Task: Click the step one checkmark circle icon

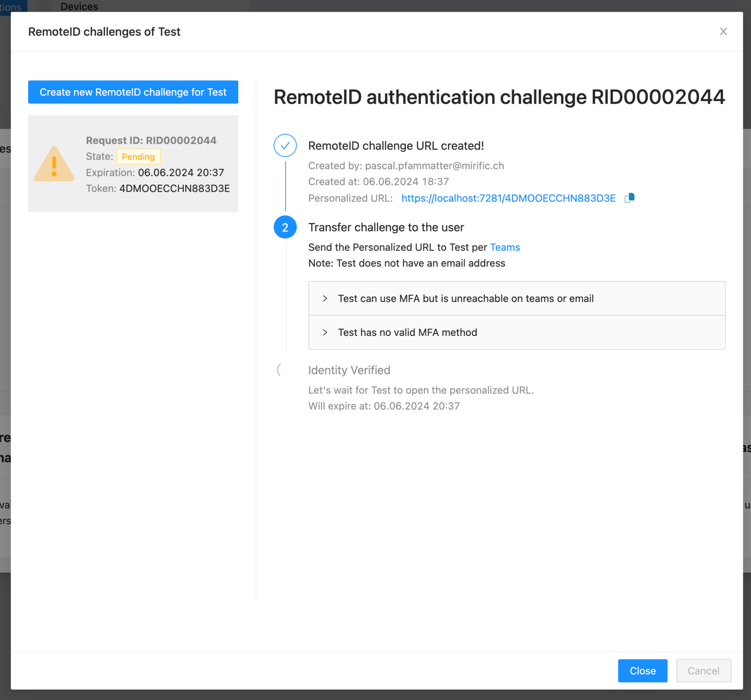Action: click(x=285, y=146)
